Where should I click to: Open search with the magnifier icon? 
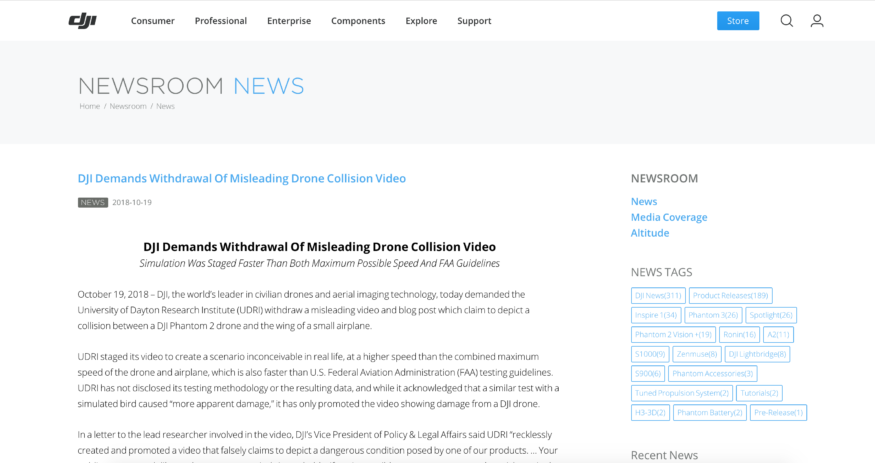(786, 21)
